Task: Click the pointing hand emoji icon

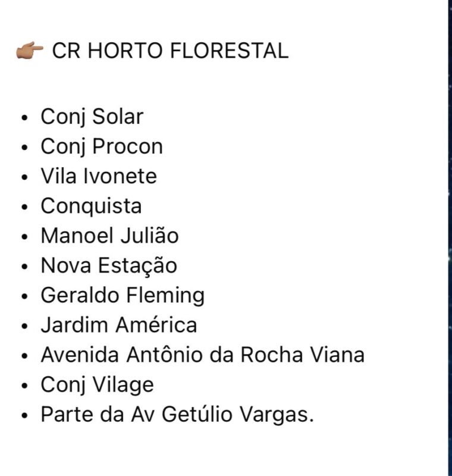Action: click(x=29, y=50)
